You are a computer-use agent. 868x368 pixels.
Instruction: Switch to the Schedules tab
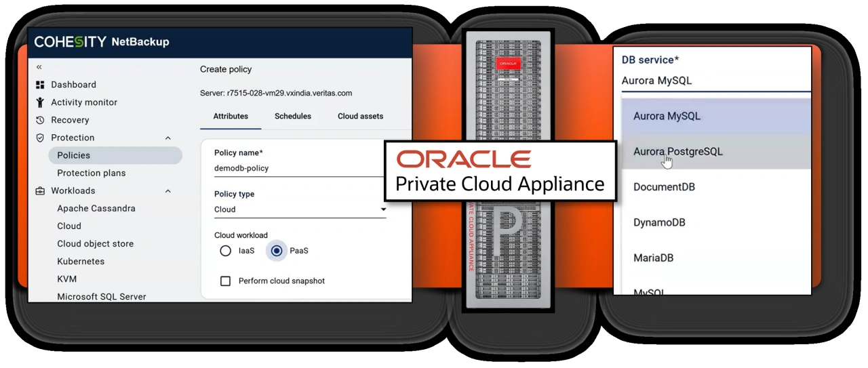point(293,116)
